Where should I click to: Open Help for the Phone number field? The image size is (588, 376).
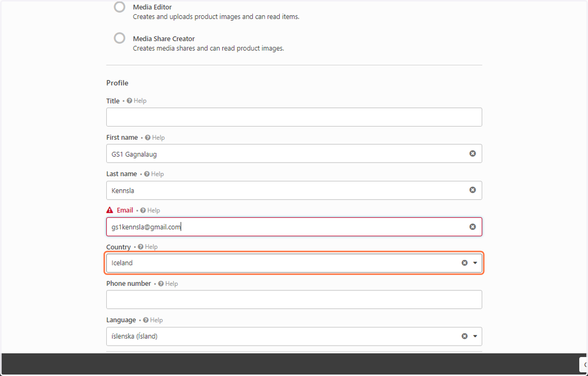tap(168, 283)
